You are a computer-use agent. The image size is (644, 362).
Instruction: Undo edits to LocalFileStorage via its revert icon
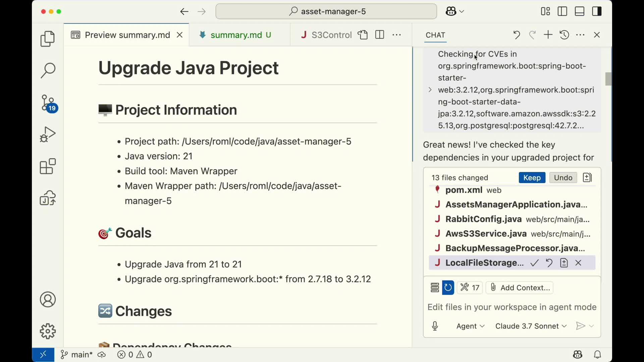(x=549, y=263)
